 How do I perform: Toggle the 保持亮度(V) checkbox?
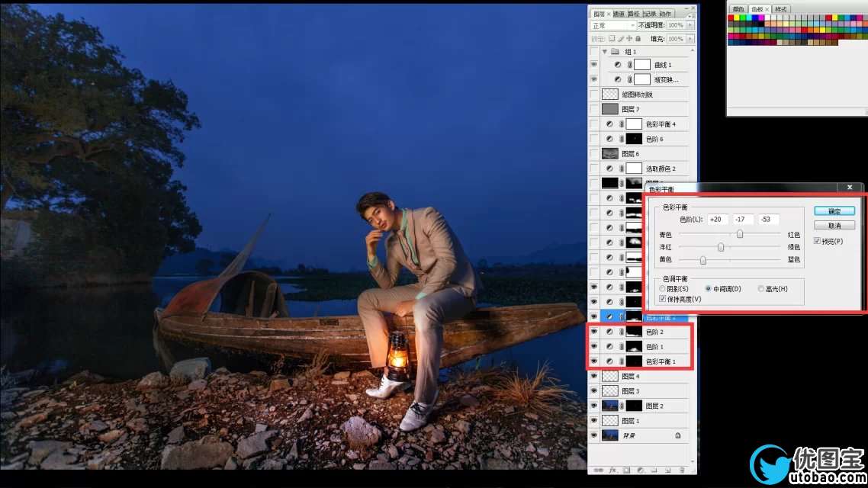click(663, 299)
